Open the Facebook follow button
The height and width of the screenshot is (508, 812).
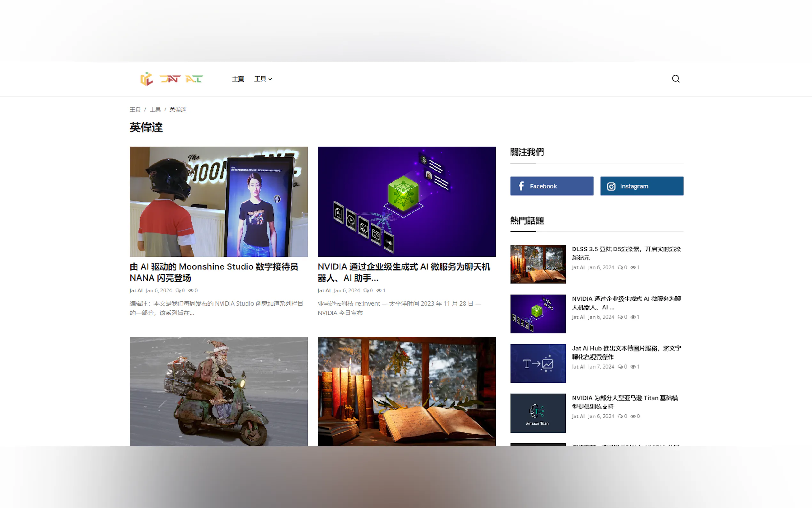pos(551,186)
